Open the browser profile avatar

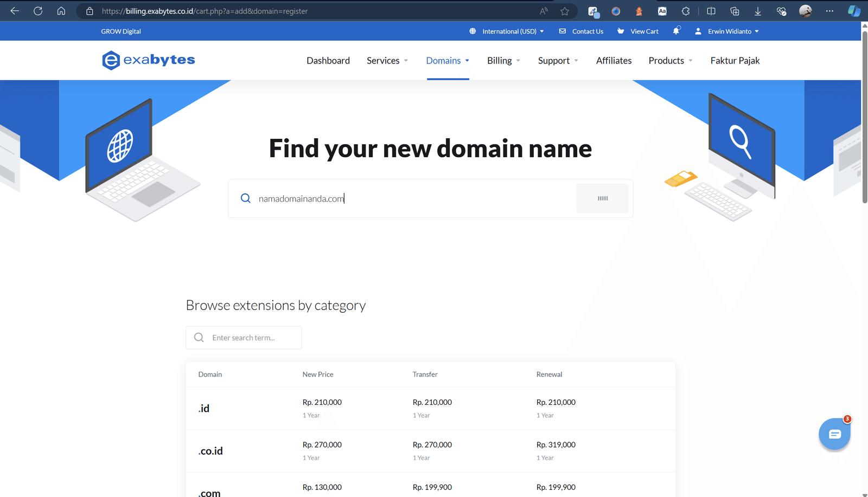pyautogui.click(x=806, y=11)
